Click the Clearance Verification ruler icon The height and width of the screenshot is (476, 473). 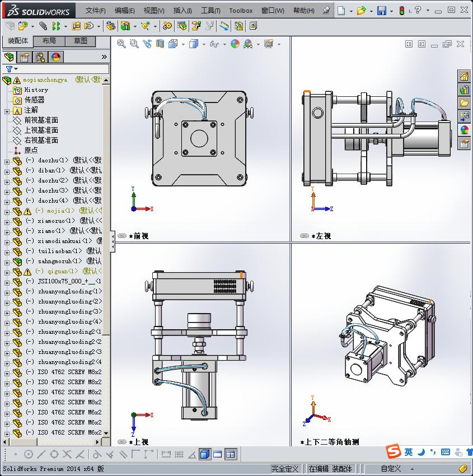[x=224, y=26]
